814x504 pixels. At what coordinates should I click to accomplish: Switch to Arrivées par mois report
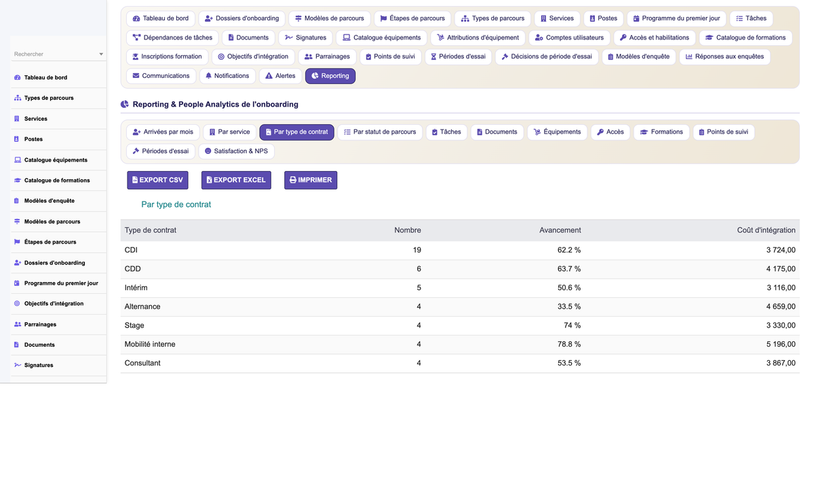tap(163, 132)
